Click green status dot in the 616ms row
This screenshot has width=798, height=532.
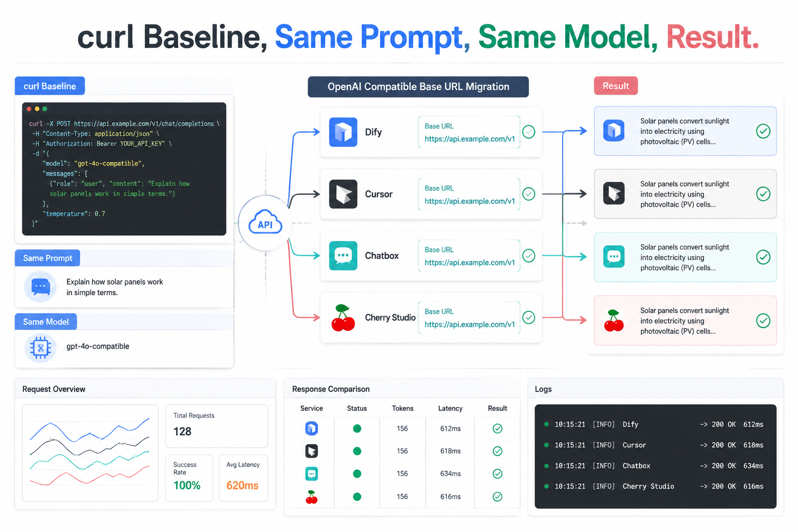tap(357, 497)
